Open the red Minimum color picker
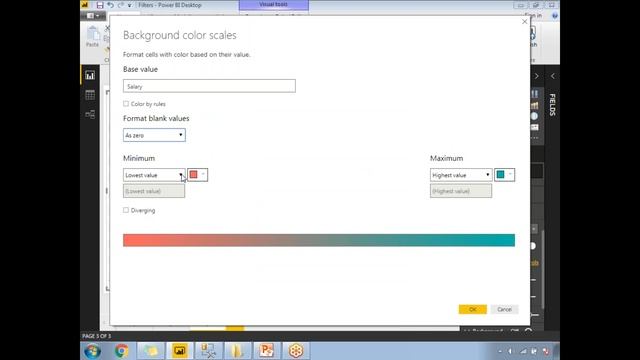This screenshot has height=360, width=640. click(x=198, y=175)
